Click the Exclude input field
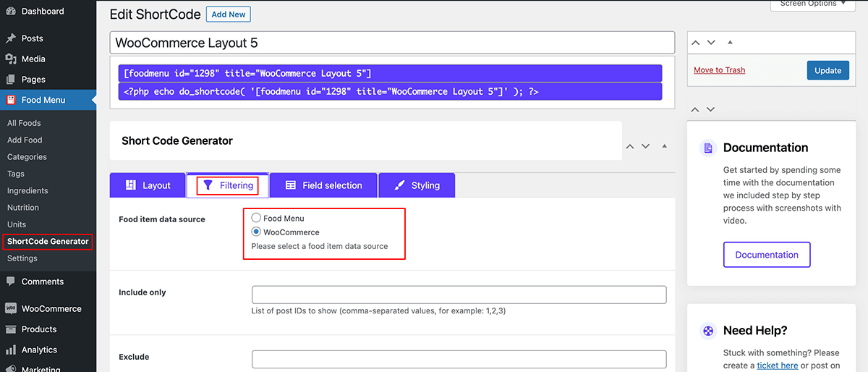 pyautogui.click(x=459, y=359)
